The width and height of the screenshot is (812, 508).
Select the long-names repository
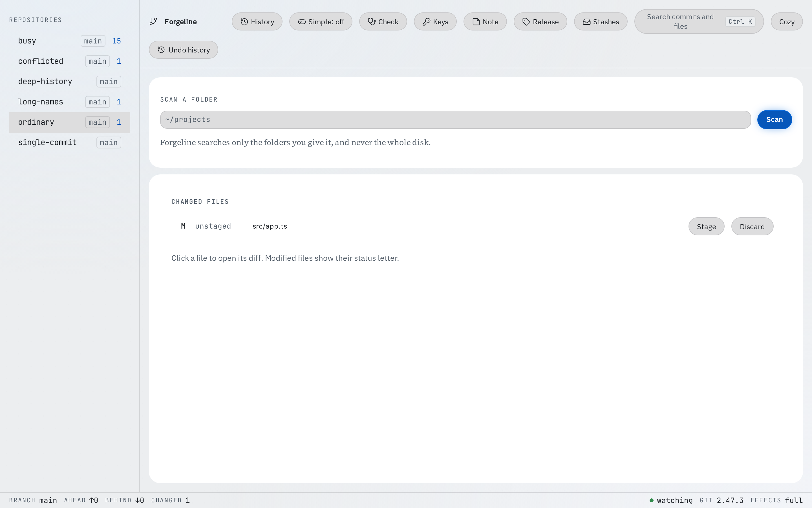point(69,102)
